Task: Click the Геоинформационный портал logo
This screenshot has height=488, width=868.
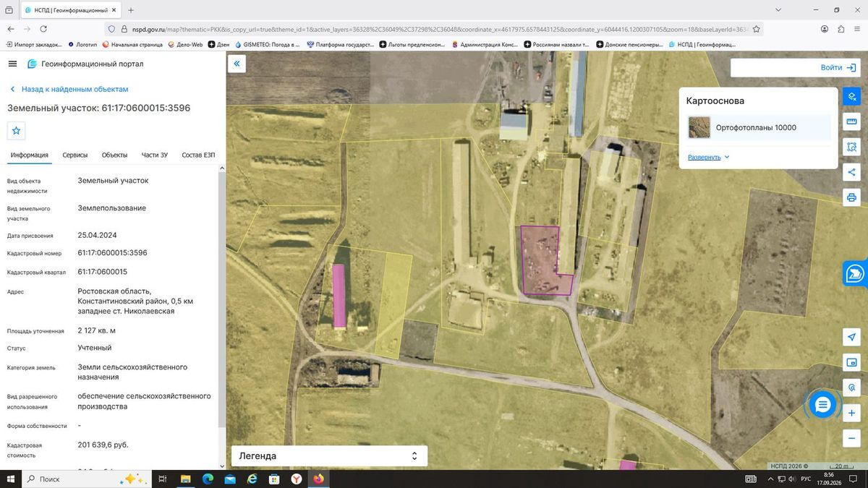Action: tap(85, 64)
